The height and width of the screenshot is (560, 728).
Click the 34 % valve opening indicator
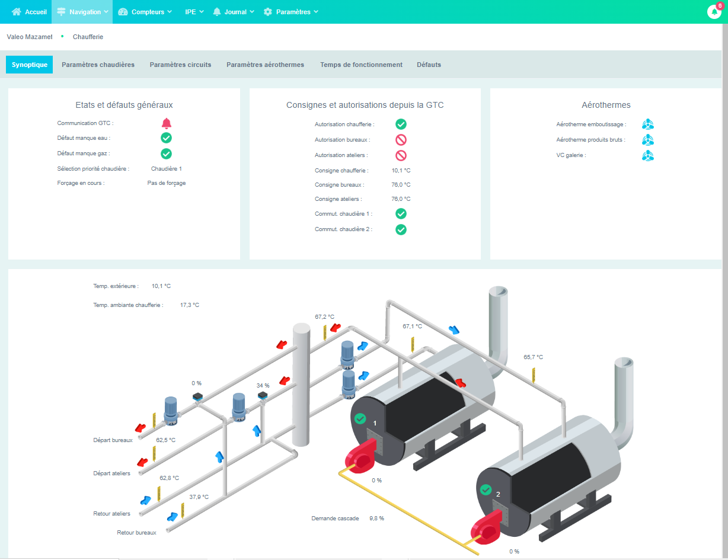tap(263, 386)
